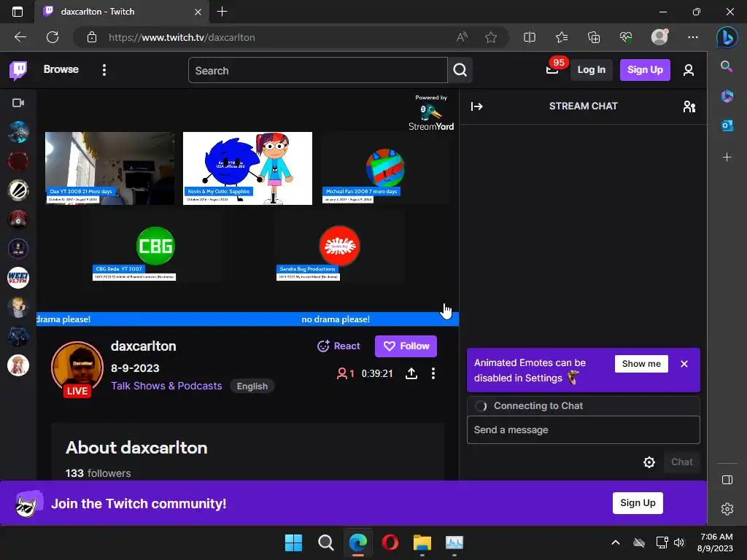Close the daxcarlton - Twitch tab
747x560 pixels.
(x=198, y=12)
